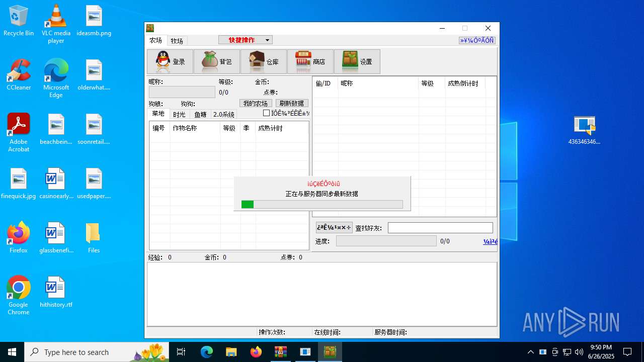
Task: Select the 鱼塘 tab
Action: (x=201, y=115)
